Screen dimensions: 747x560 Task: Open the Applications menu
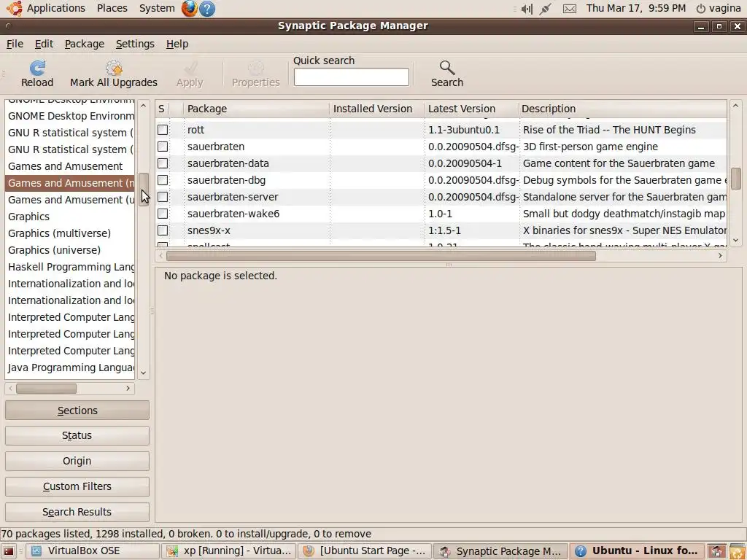click(55, 8)
